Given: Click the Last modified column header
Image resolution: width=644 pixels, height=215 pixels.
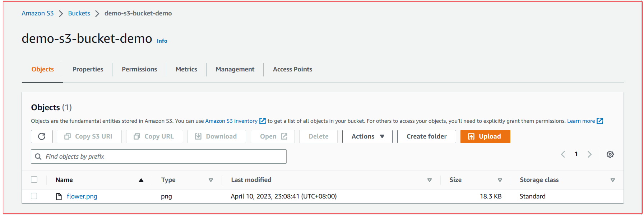Looking at the screenshot, I should 251,180.
